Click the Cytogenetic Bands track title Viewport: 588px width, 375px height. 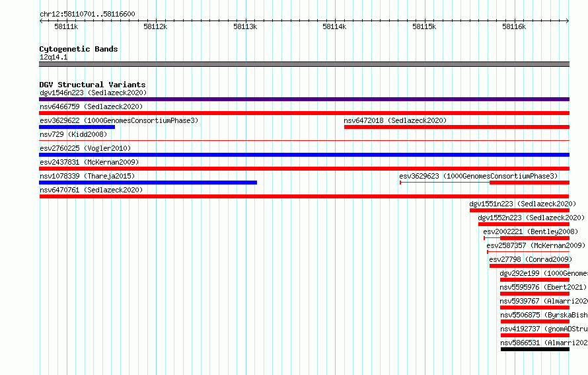point(79,49)
